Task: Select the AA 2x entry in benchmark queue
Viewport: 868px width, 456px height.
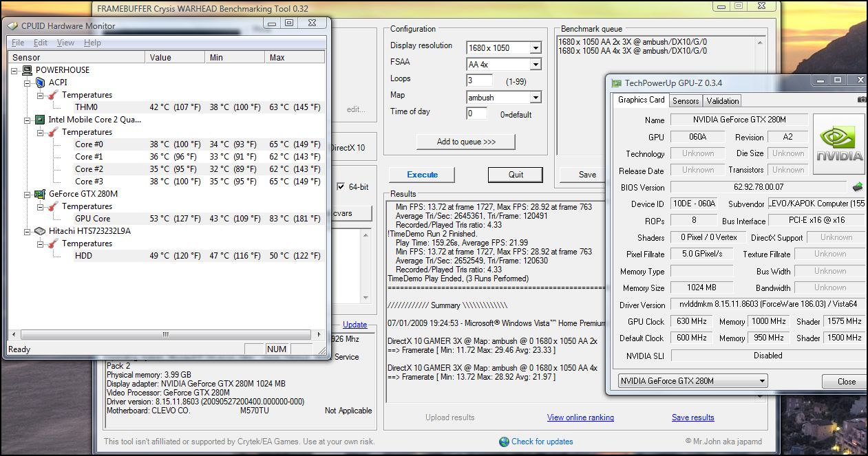Action: (633, 41)
